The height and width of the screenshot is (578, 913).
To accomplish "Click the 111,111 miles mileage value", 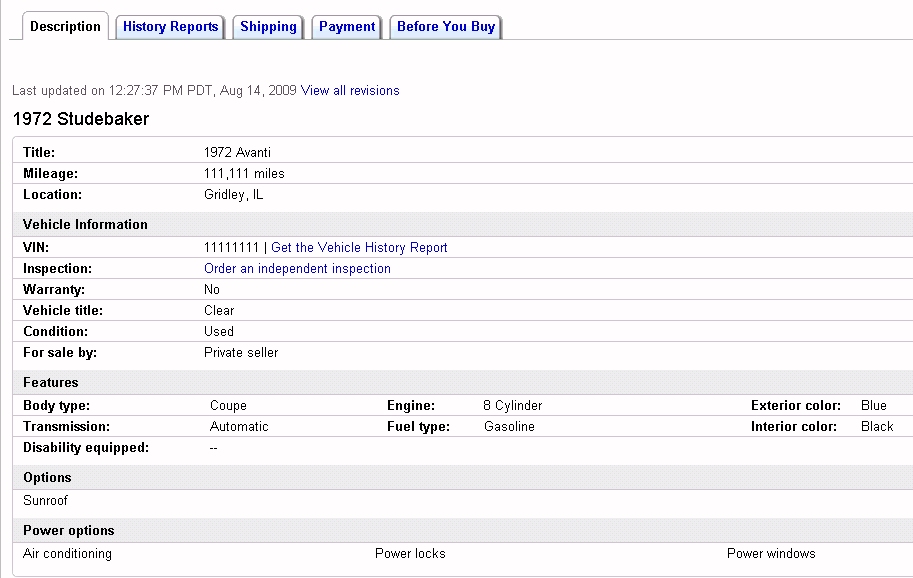I will pos(244,174).
